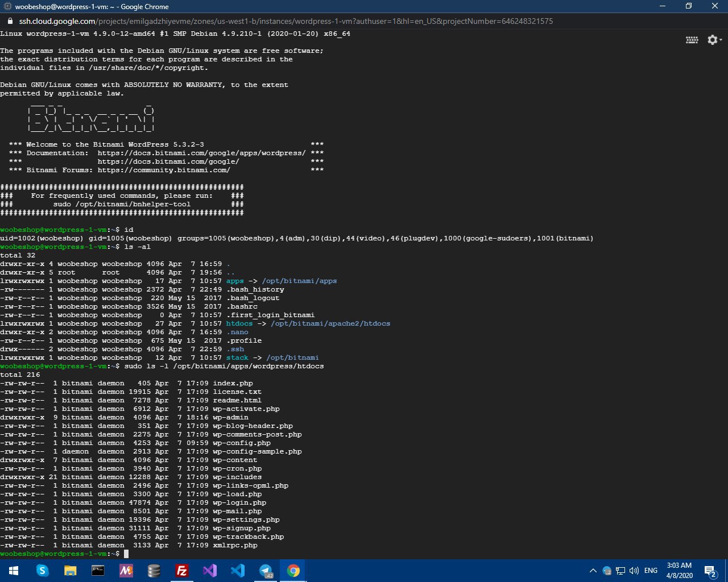Click the 'wp-comments-post.php' file name
This screenshot has height=582, width=728.
[x=258, y=434]
